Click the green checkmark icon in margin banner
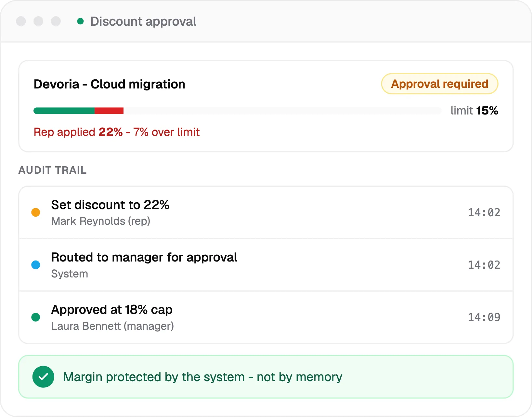 (43, 377)
